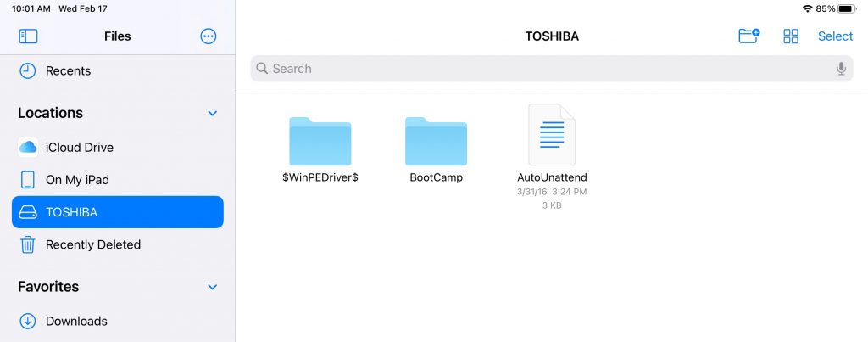Collapse the Locations section chevron
The image size is (868, 342).
[212, 113]
